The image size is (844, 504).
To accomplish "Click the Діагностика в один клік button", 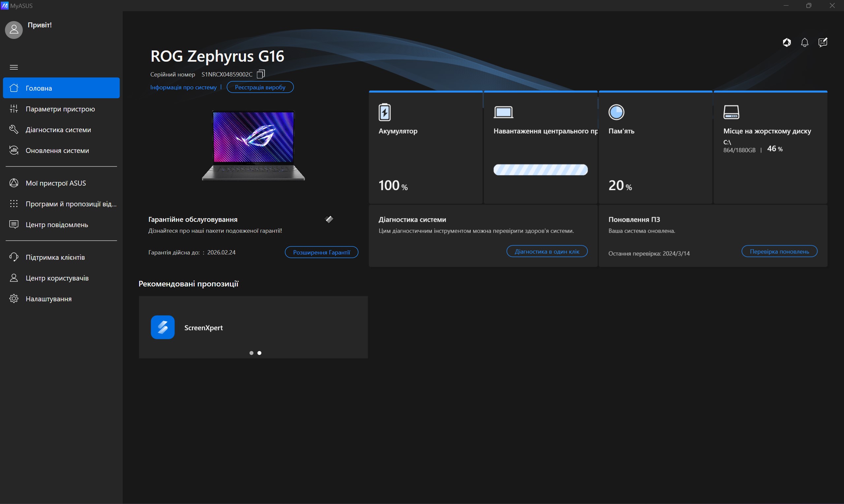I will tap(547, 251).
